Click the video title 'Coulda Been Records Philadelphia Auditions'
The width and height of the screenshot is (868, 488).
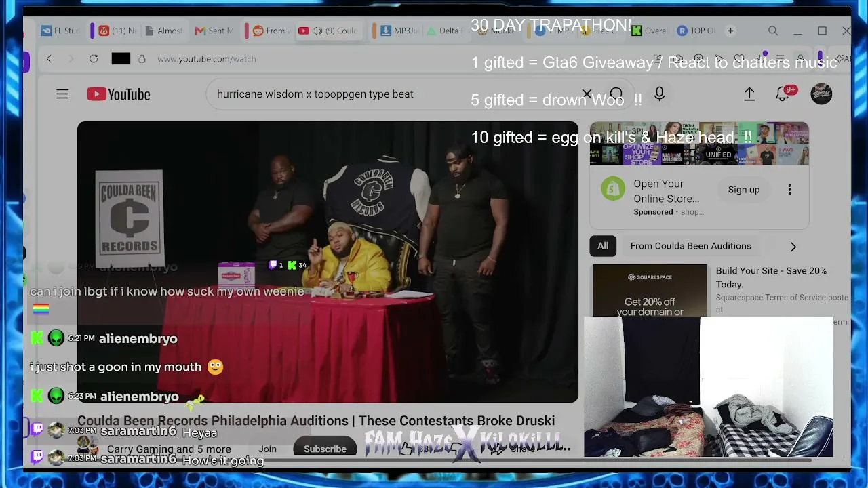(x=316, y=421)
